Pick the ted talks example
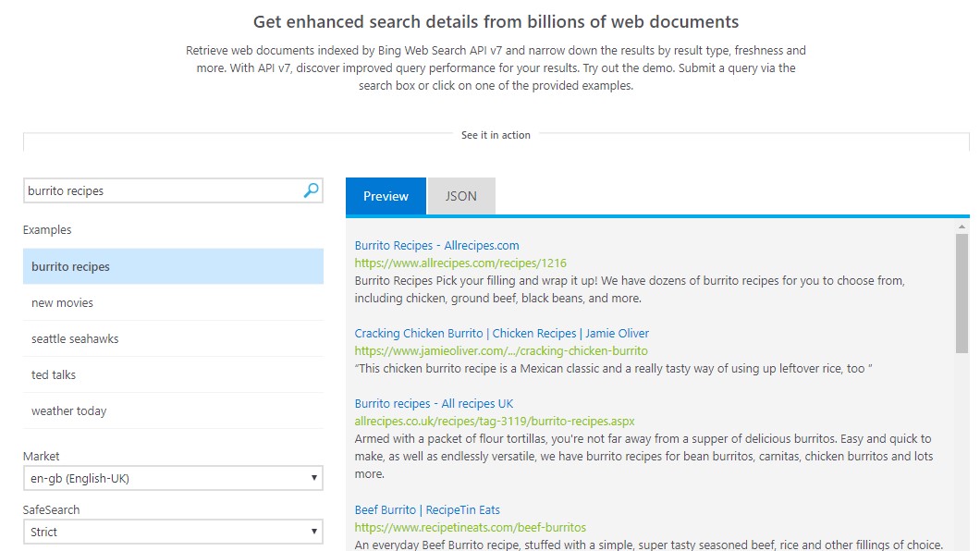This screenshot has width=980, height=551. 173,374
